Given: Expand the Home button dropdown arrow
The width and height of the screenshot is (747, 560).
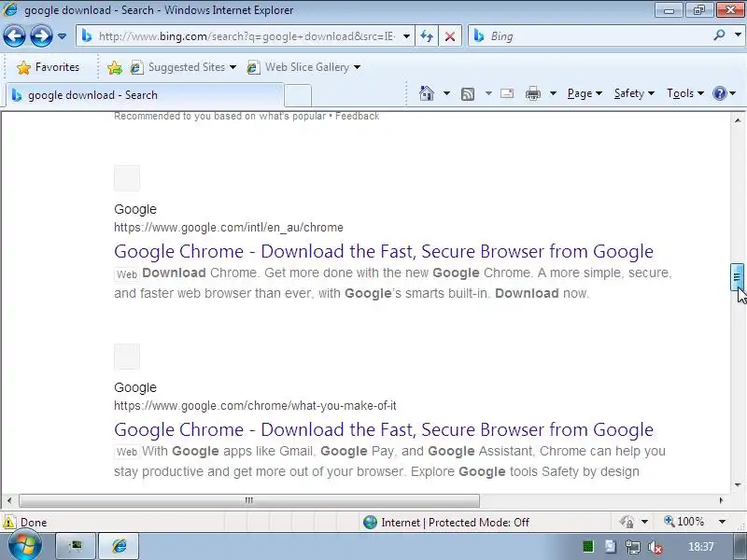Looking at the screenshot, I should pos(446,93).
